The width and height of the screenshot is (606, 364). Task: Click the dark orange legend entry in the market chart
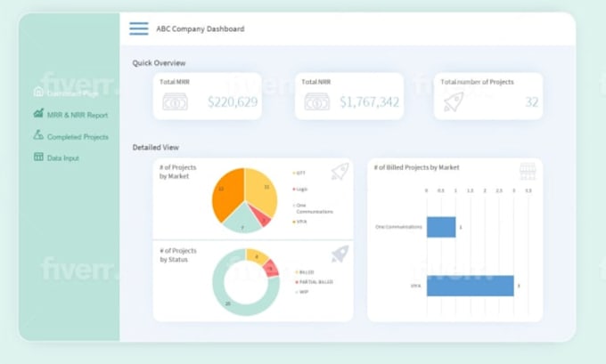click(x=300, y=222)
